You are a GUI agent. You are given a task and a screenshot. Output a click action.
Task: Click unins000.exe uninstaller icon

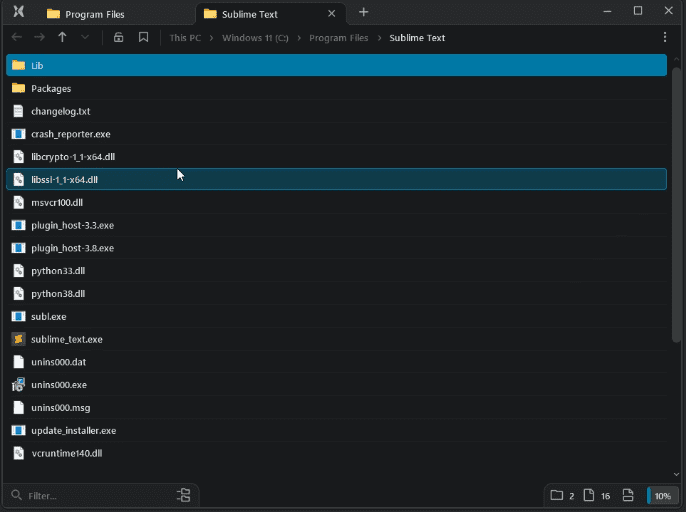tap(18, 385)
